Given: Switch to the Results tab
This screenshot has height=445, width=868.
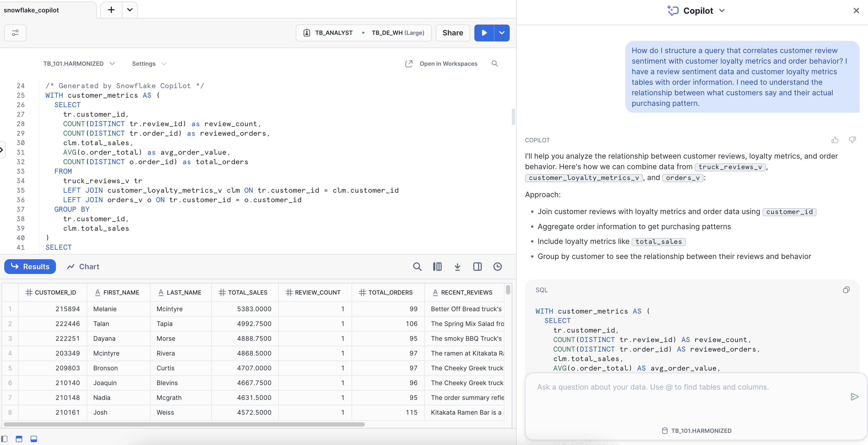Looking at the screenshot, I should (x=30, y=266).
